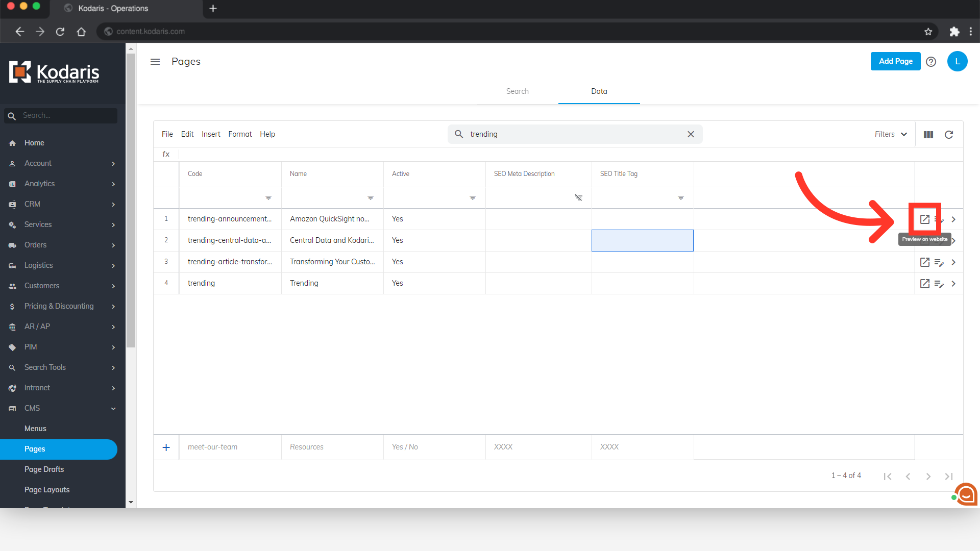The image size is (980, 551).
Task: Open the chat support bubble
Action: point(966,494)
